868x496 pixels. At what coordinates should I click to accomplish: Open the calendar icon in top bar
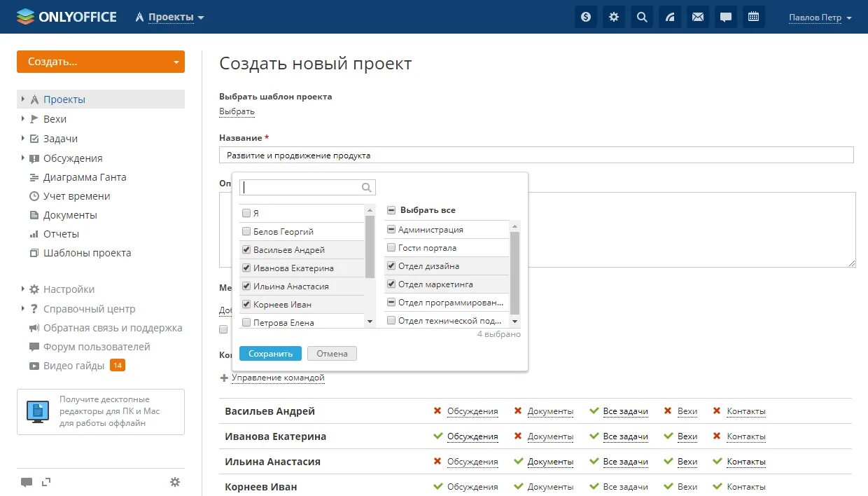click(754, 17)
